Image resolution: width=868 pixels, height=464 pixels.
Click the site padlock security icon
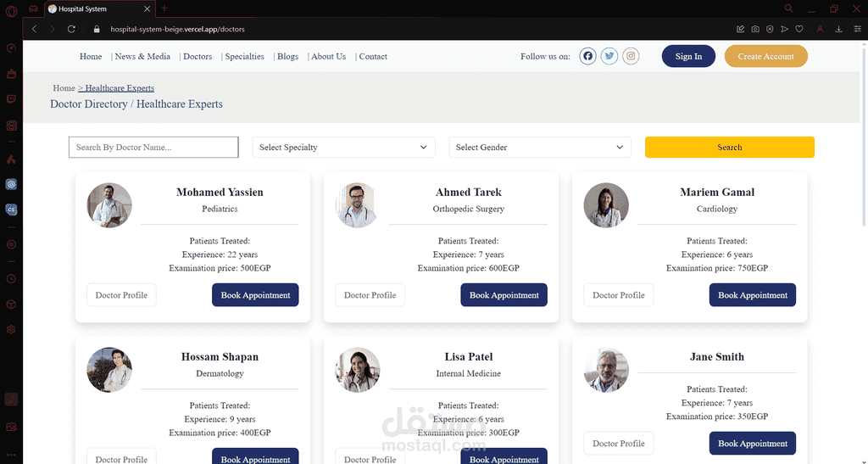point(97,29)
